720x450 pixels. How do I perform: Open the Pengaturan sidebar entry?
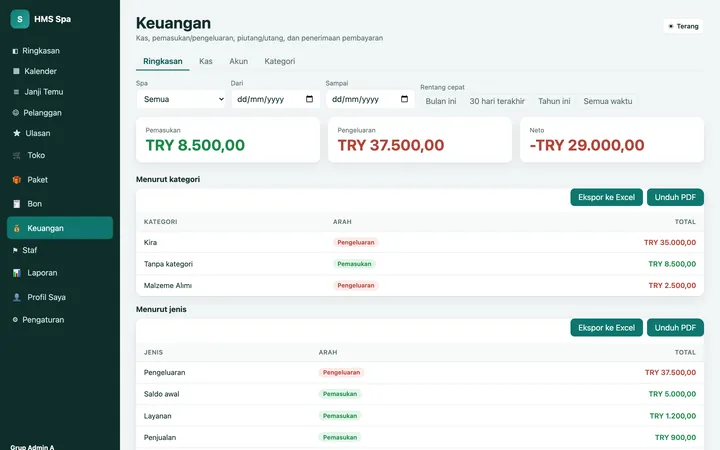click(60, 320)
